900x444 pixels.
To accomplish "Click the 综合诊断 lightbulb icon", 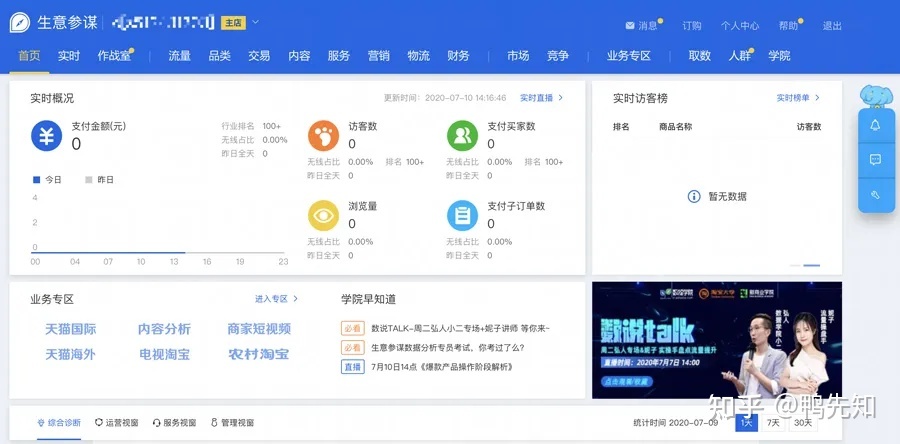I will 41,423.
